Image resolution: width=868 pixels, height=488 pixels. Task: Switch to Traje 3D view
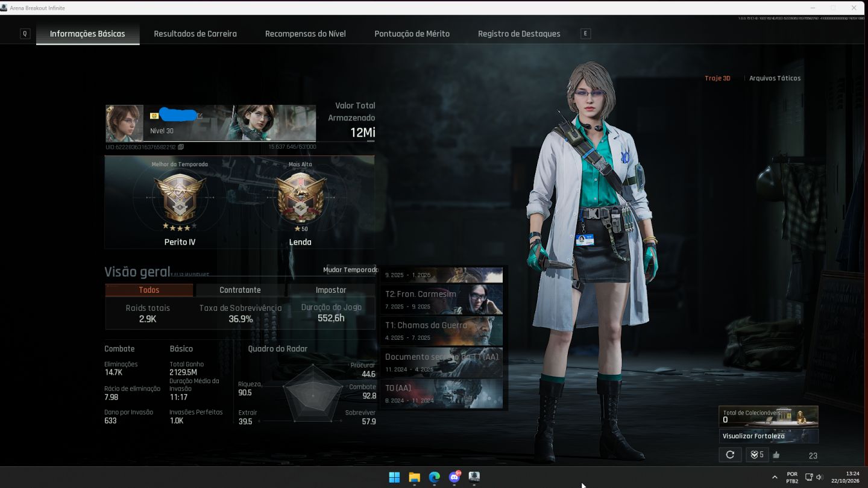[717, 78]
